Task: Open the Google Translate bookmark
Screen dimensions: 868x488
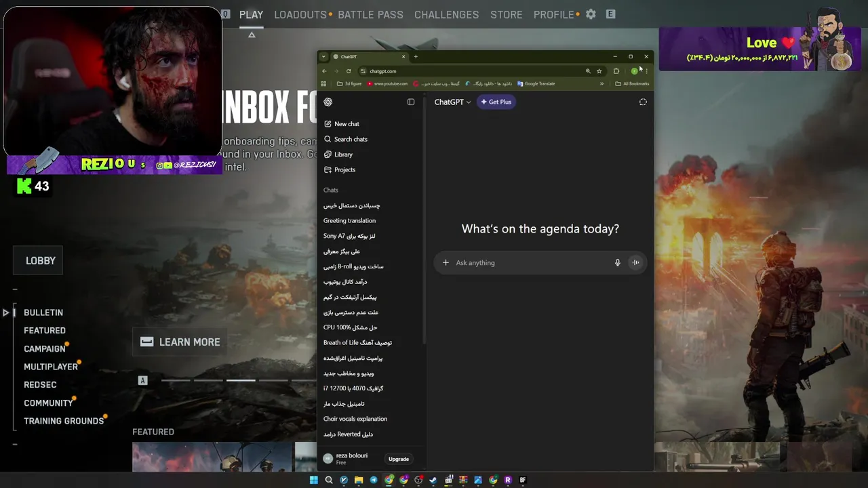Action: [x=536, y=84]
